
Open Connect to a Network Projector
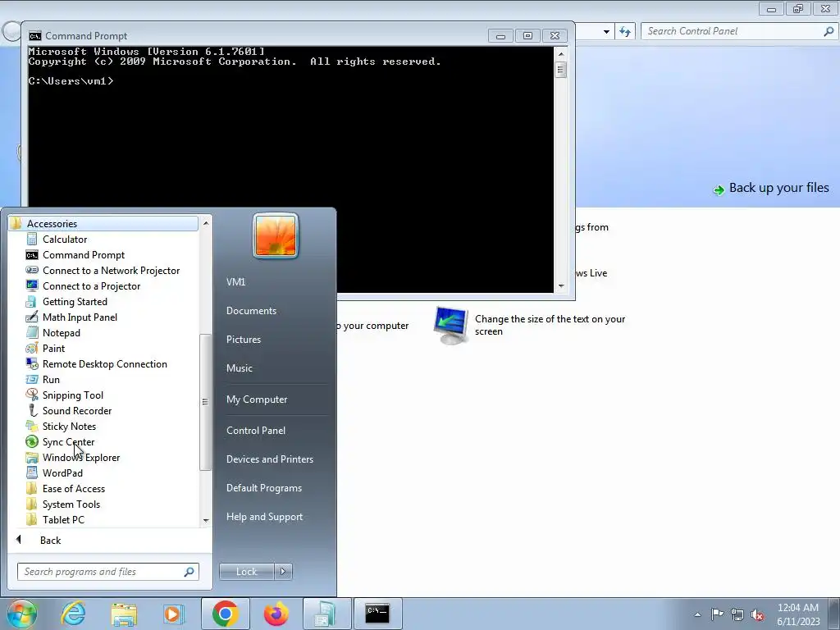click(x=111, y=271)
